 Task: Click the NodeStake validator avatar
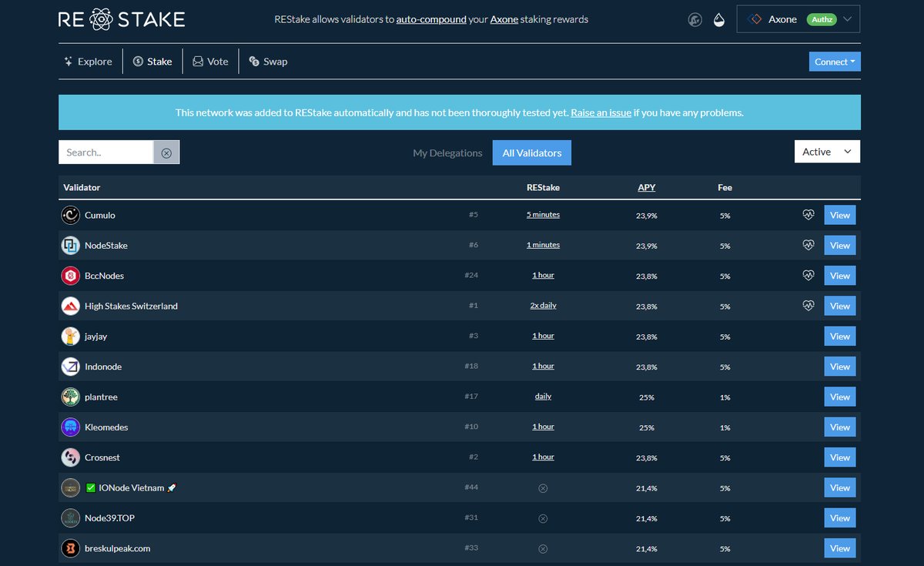click(x=70, y=246)
